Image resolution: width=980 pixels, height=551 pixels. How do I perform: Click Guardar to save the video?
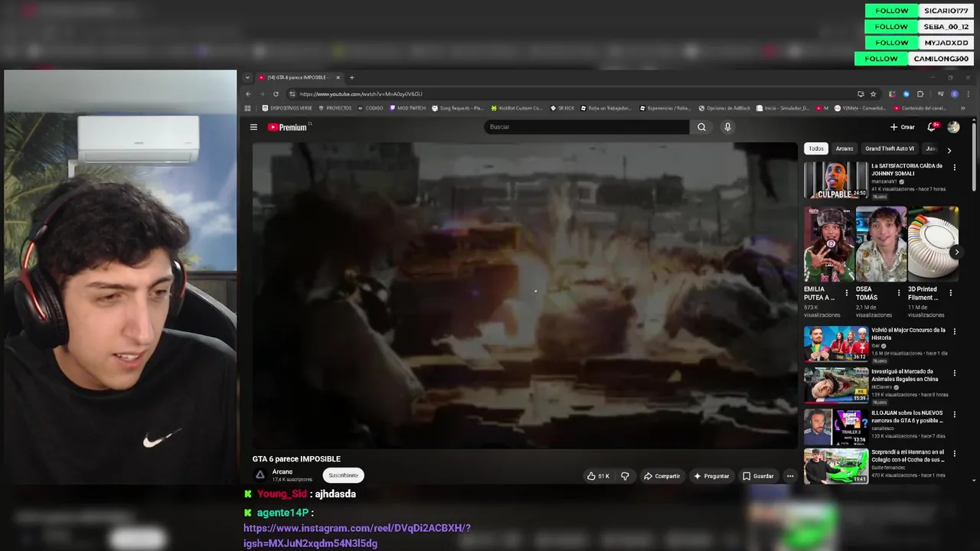[758, 476]
